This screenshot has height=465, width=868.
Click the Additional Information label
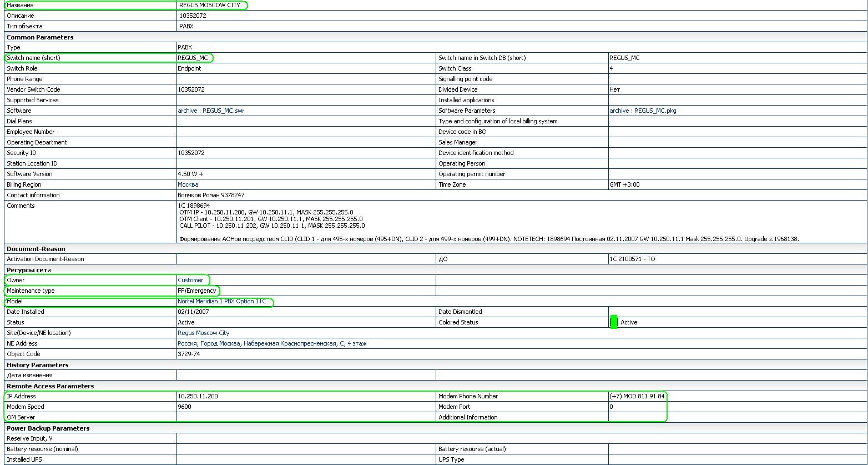(468, 417)
